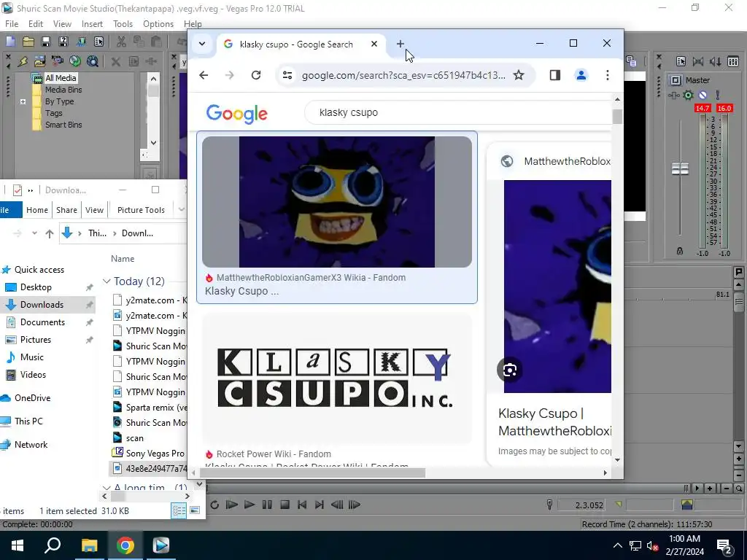Open recent locations dropdown in Explorer
747x560 pixels.
tap(34, 233)
